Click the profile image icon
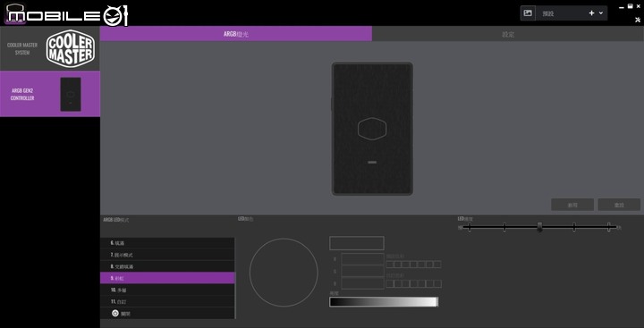 pyautogui.click(x=528, y=13)
